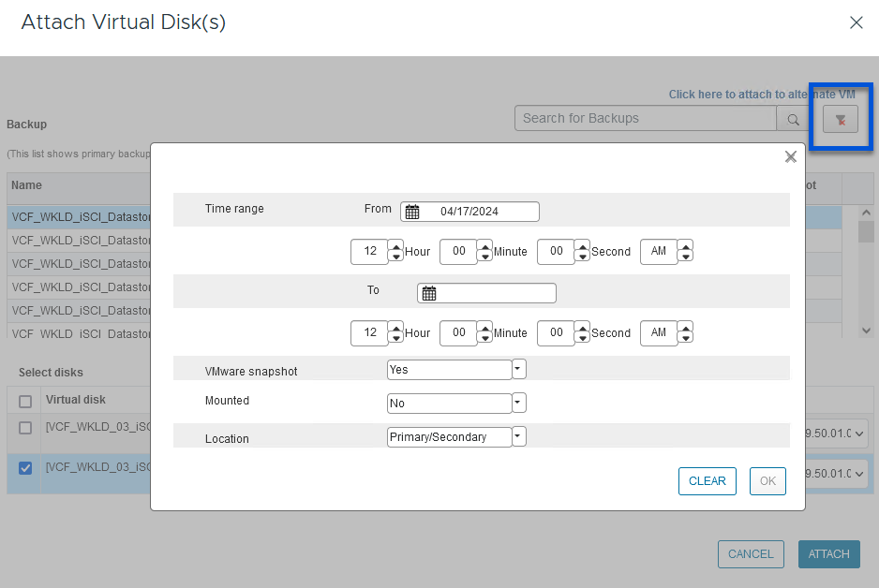The image size is (879, 588).
Task: Click the Search for Backups field
Action: (x=645, y=118)
